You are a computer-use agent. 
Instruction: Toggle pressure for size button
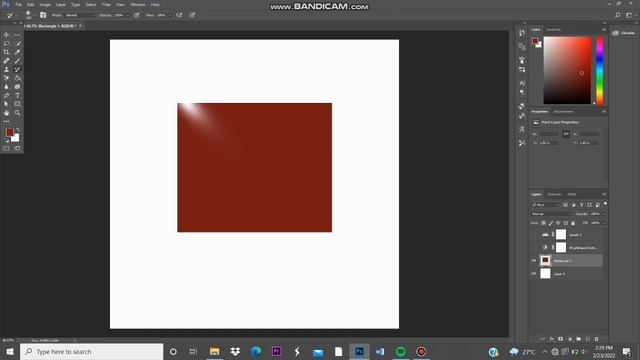[x=192, y=15]
